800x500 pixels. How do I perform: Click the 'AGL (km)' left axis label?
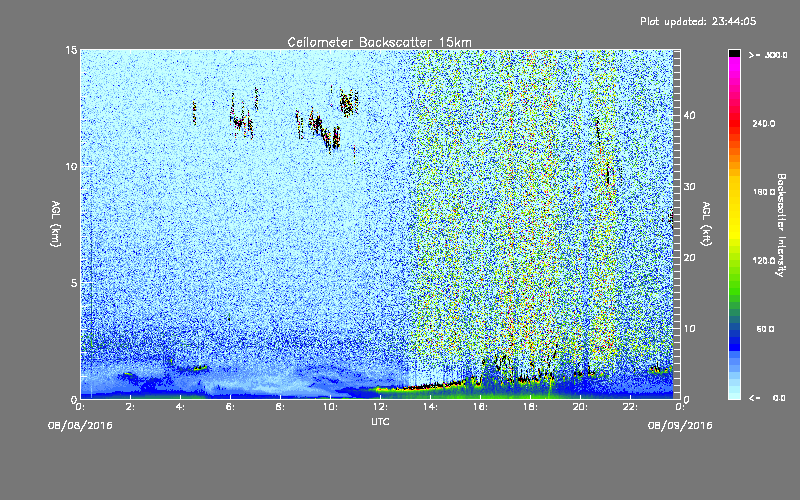56,223
